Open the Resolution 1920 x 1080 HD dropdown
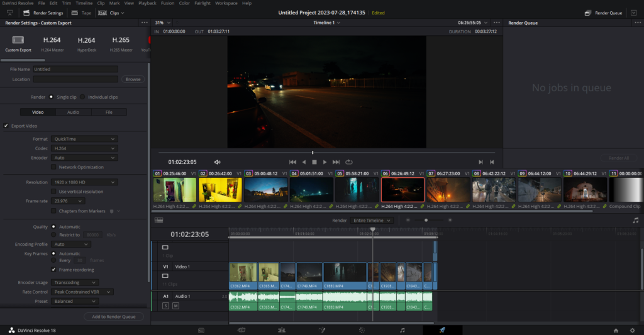 85,182
